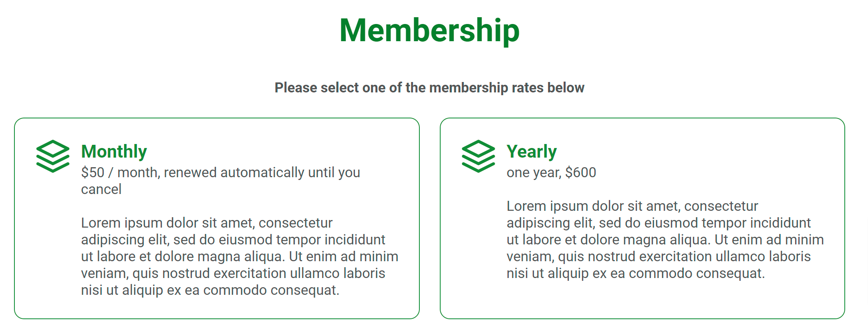
Task: Choose the Yearly membership card
Action: [x=642, y=218]
